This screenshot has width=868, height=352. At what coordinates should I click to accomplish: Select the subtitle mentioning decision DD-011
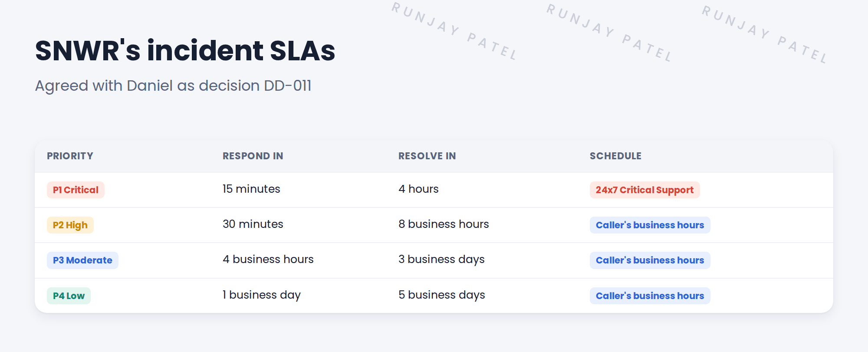[173, 86]
